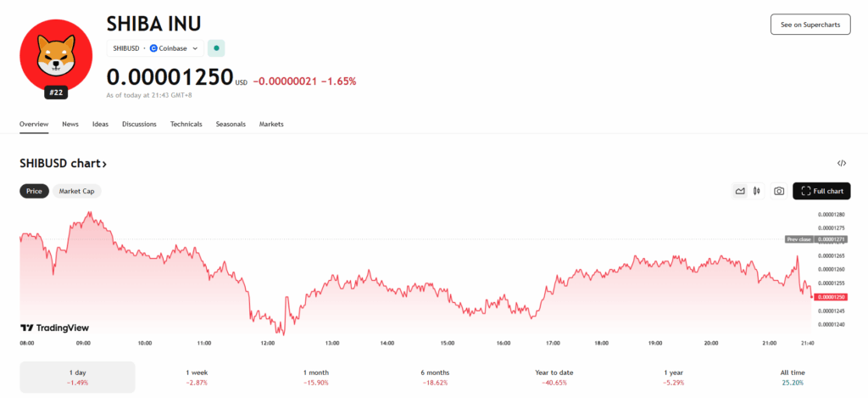Select the 1 day range
The height and width of the screenshot is (398, 868).
pos(77,377)
